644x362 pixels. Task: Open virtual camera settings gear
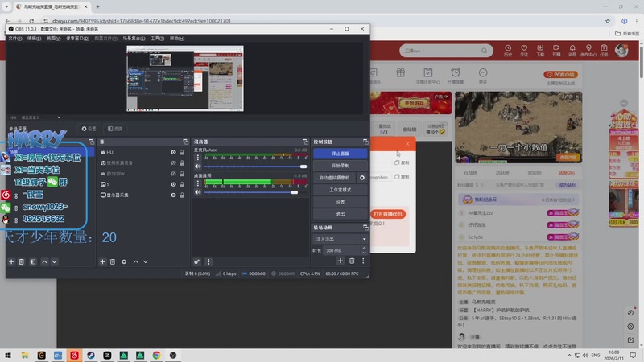click(362, 178)
